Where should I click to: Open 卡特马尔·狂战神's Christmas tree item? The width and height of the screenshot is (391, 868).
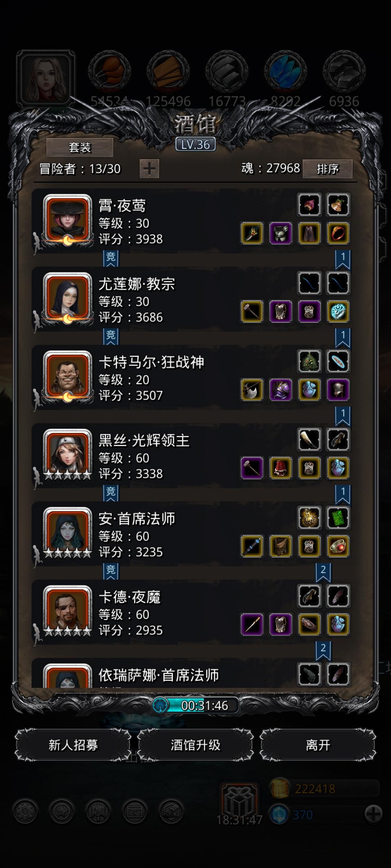point(309,361)
